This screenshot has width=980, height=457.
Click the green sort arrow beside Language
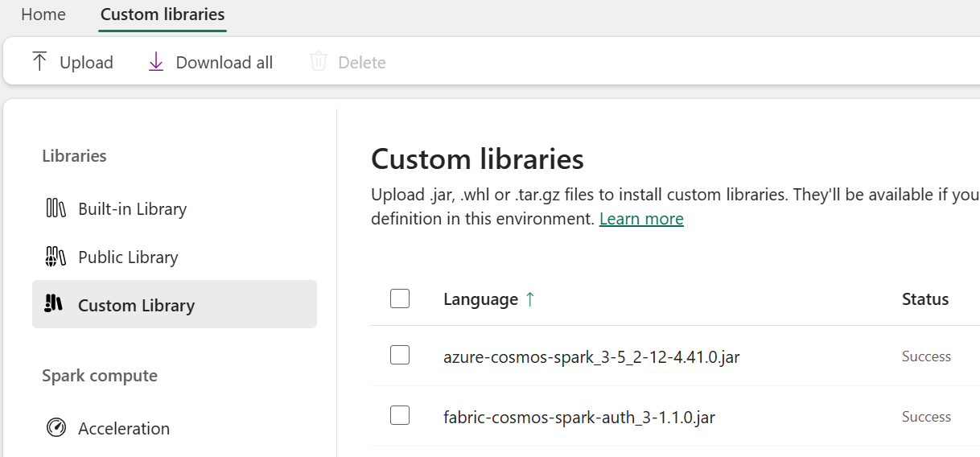pyautogui.click(x=529, y=299)
